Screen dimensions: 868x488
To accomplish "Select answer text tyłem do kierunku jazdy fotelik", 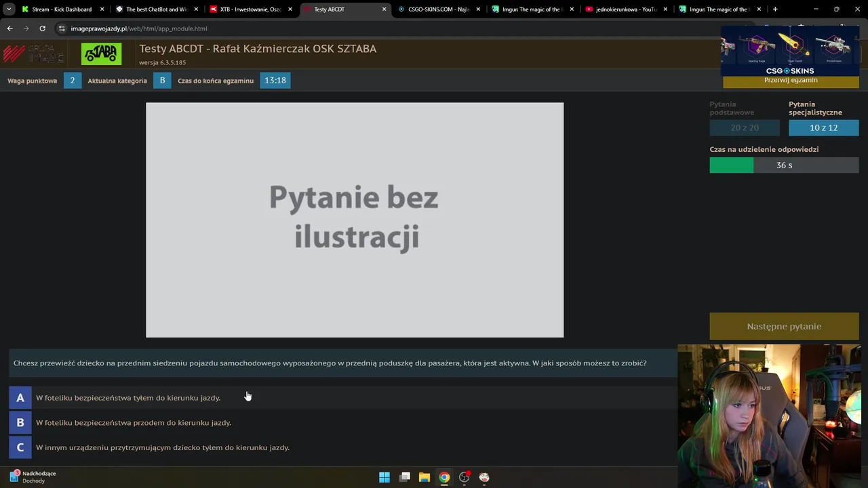I will point(128,398).
